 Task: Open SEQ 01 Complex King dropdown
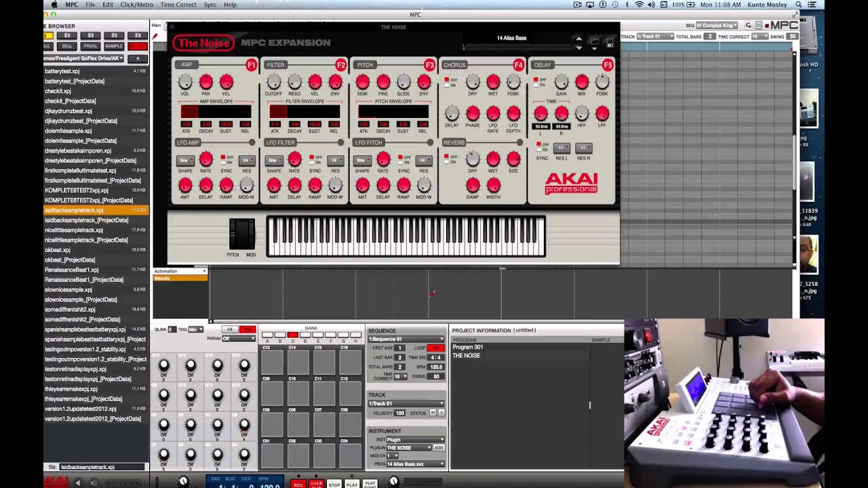(717, 26)
